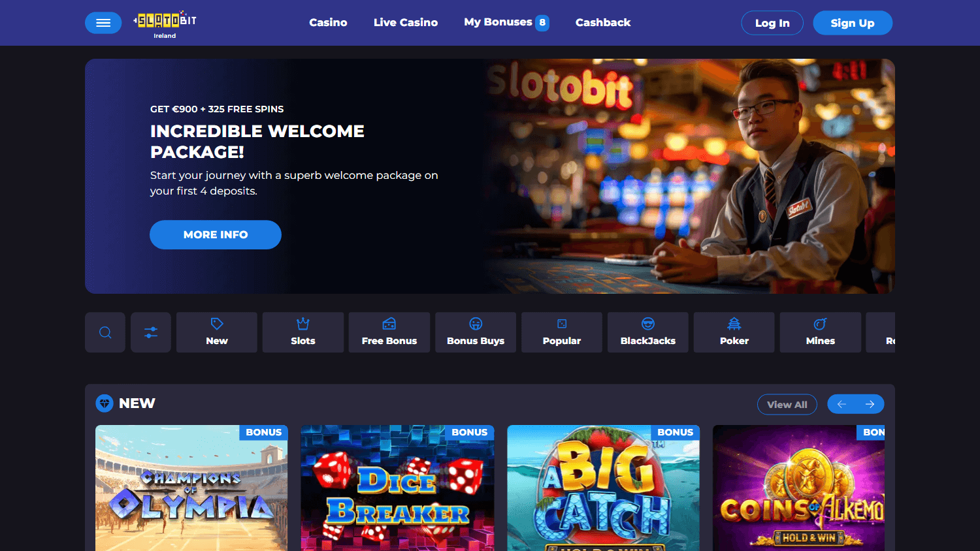980x551 pixels.
Task: Select the BlackJacks category
Action: tap(648, 332)
